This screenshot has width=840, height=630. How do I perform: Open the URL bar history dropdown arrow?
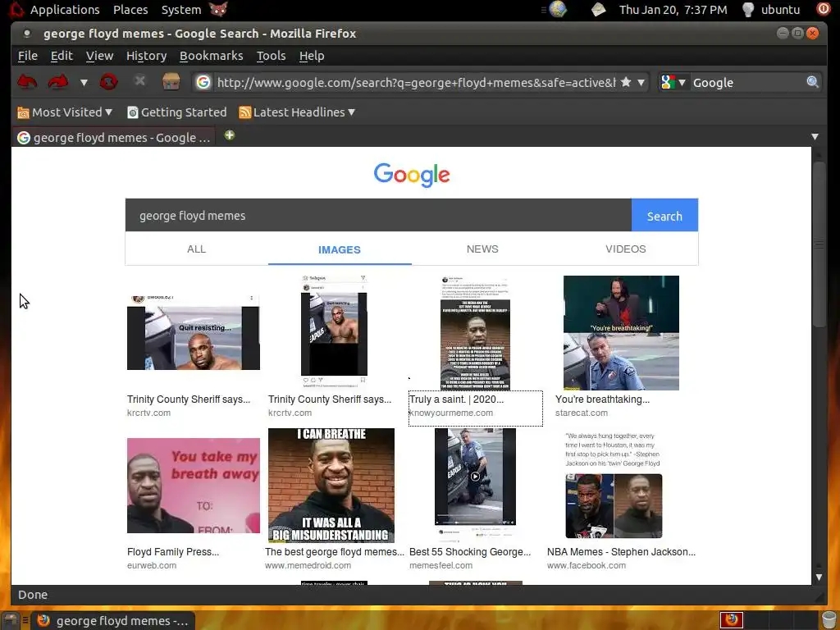pos(641,83)
